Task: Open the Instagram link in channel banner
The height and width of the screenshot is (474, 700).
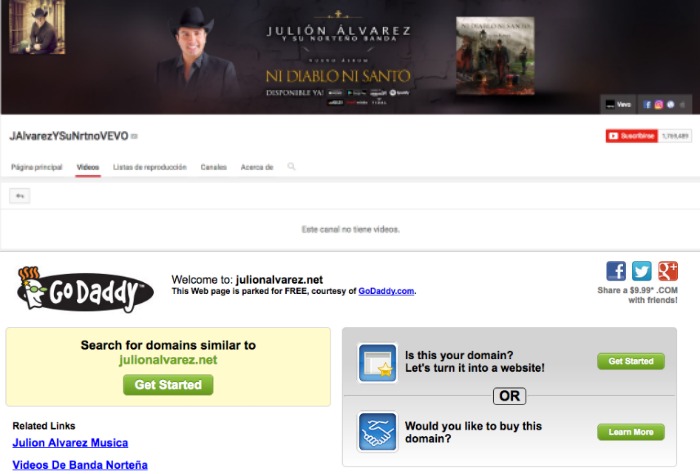Action: pos(659,104)
